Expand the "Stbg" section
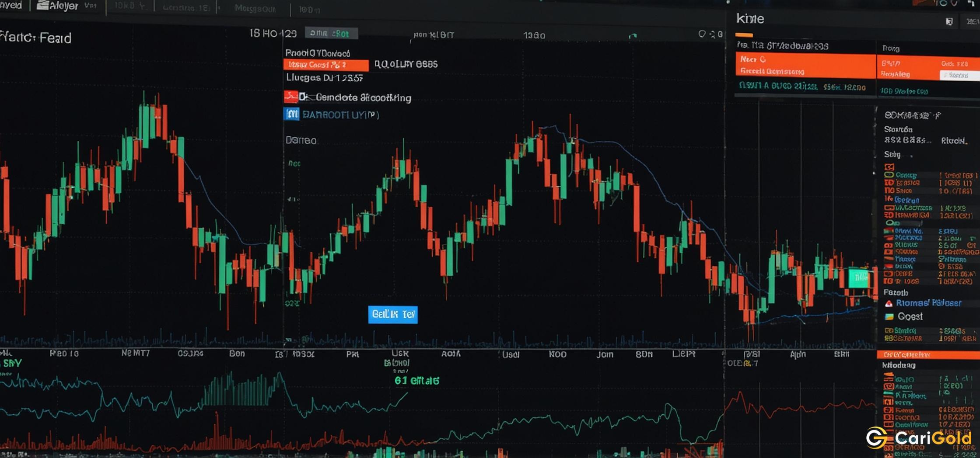 (892, 154)
